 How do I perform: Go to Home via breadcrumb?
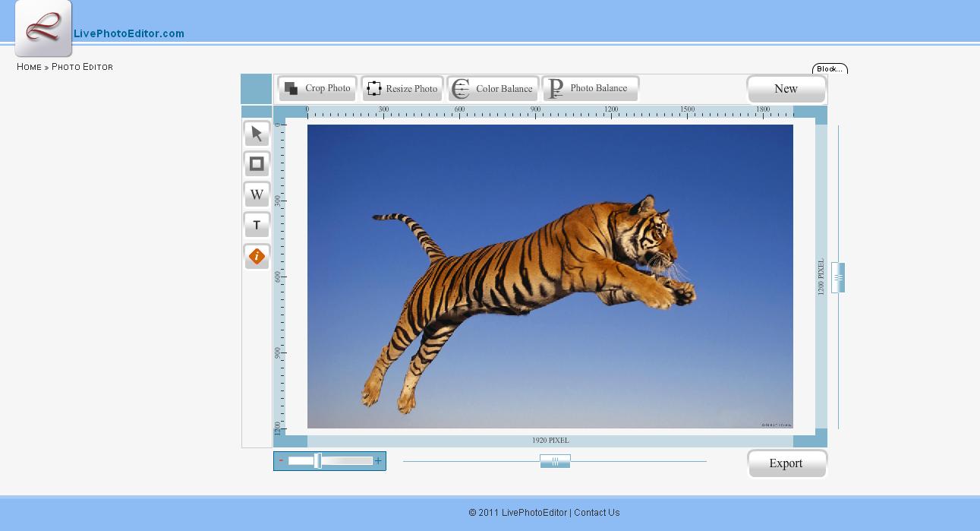tap(28, 67)
